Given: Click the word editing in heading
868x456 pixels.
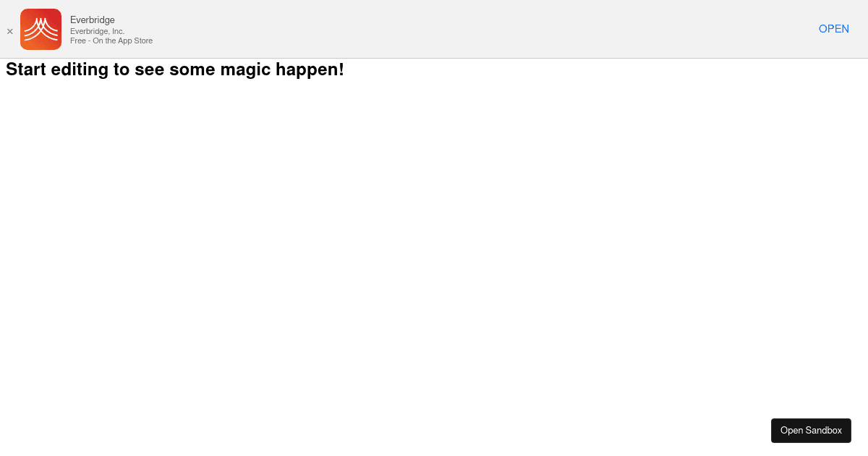Looking at the screenshot, I should (x=78, y=69).
